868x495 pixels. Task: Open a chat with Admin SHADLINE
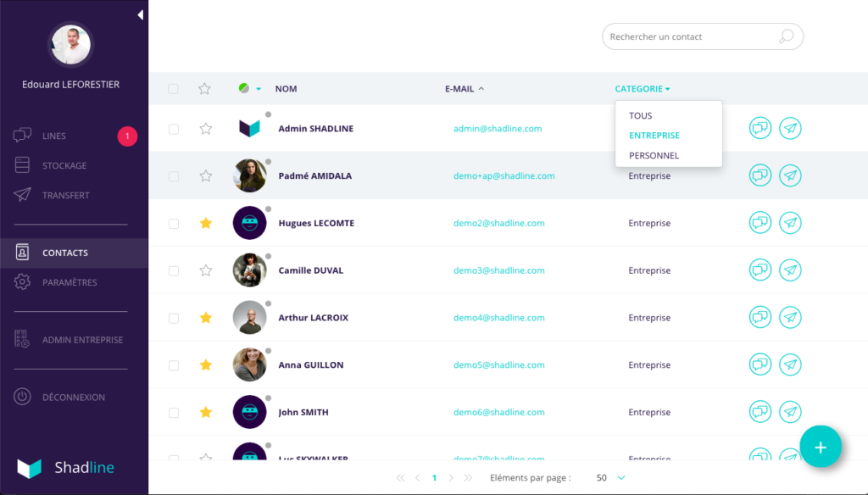pos(760,128)
